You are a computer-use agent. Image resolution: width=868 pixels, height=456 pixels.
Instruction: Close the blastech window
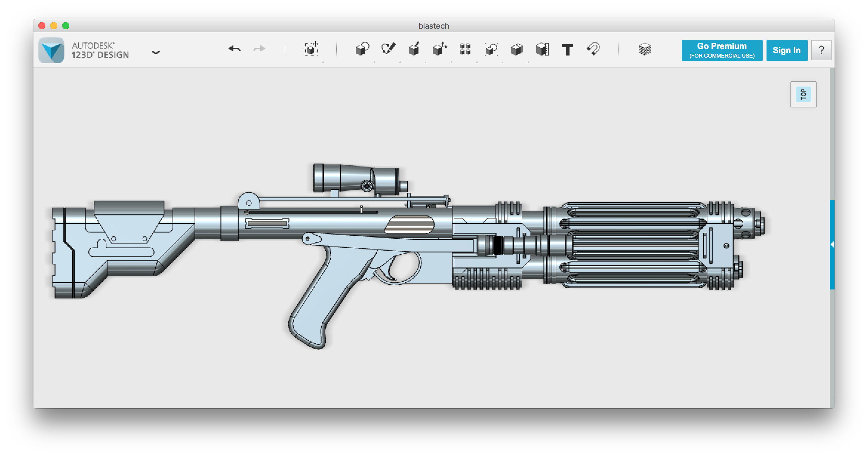(42, 26)
